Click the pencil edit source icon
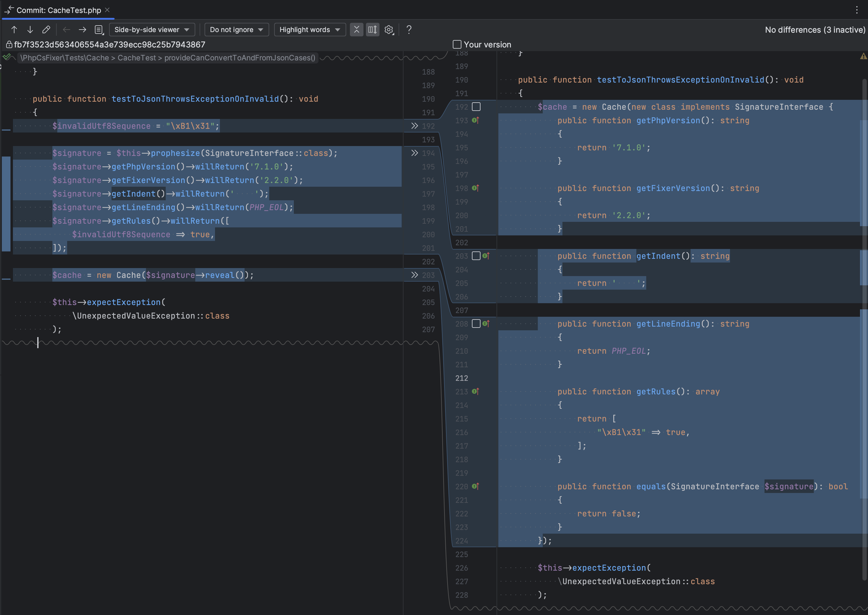Image resolution: width=868 pixels, height=615 pixels. pos(46,30)
